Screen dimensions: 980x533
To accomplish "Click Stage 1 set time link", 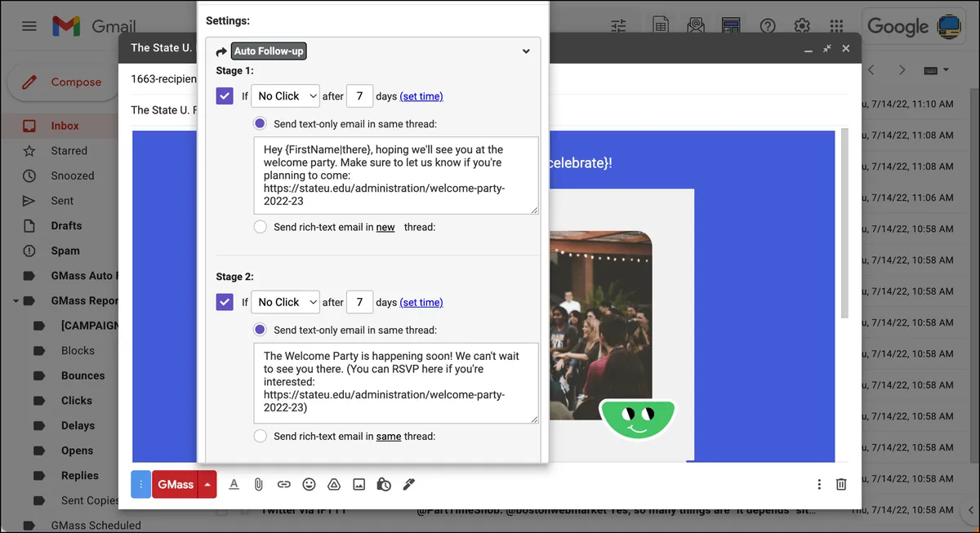I will pos(421,96).
